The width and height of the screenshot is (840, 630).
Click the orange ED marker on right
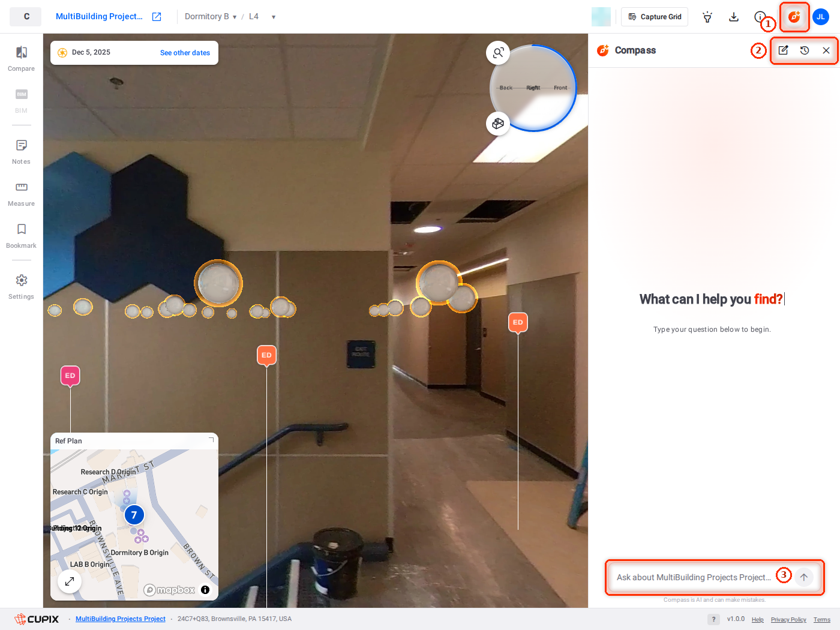tap(518, 322)
